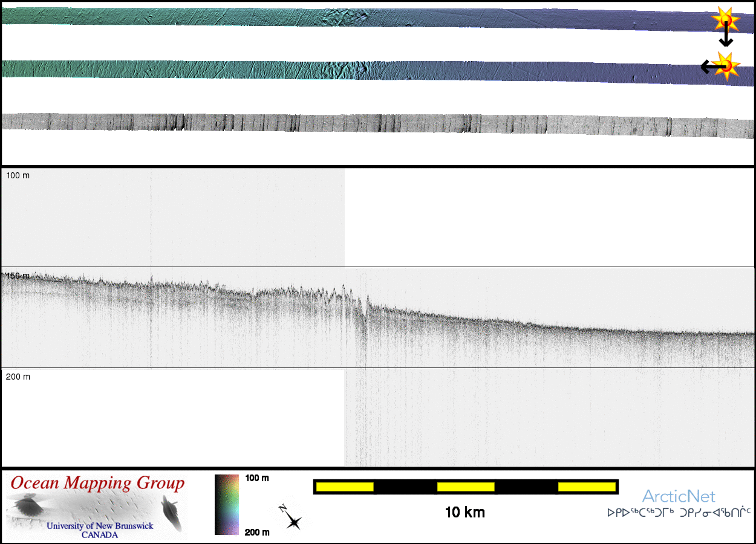The height and width of the screenshot is (544, 756).
Task: Click the left-pointing black arrow beside sun
Action: pyautogui.click(x=709, y=66)
